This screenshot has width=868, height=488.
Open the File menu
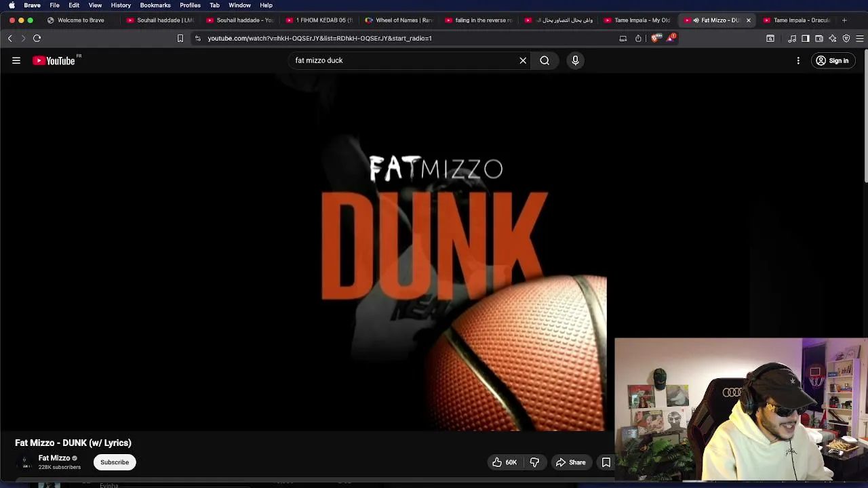(x=54, y=5)
